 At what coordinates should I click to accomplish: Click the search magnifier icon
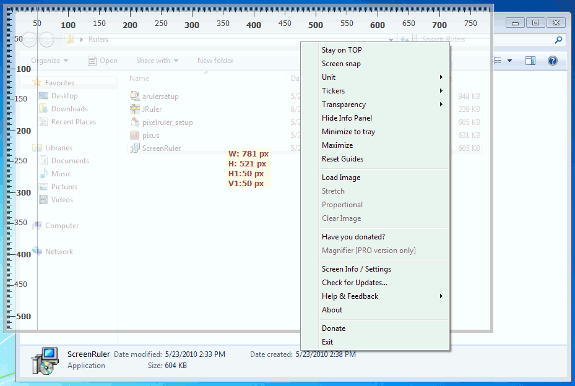(x=558, y=39)
